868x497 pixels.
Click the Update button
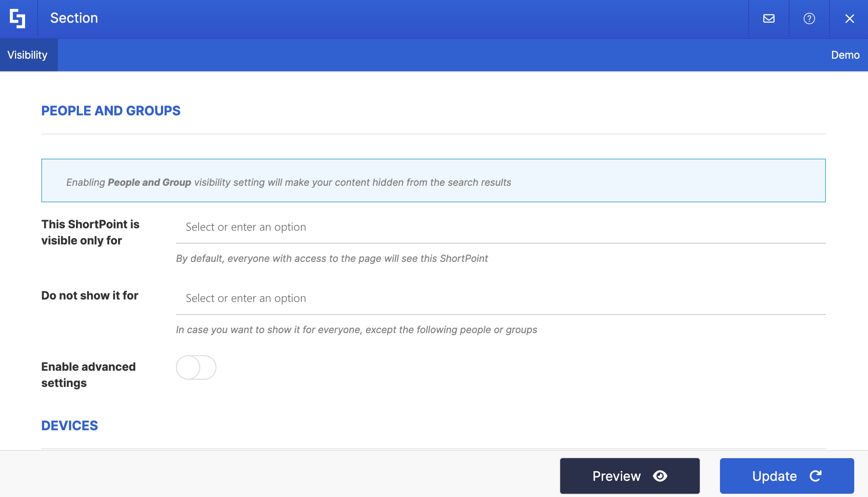(786, 476)
